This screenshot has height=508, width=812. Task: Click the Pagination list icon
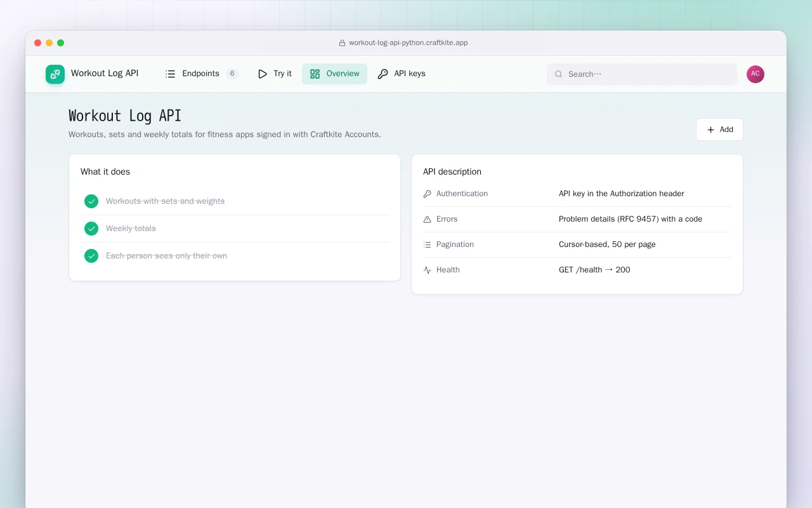point(427,244)
